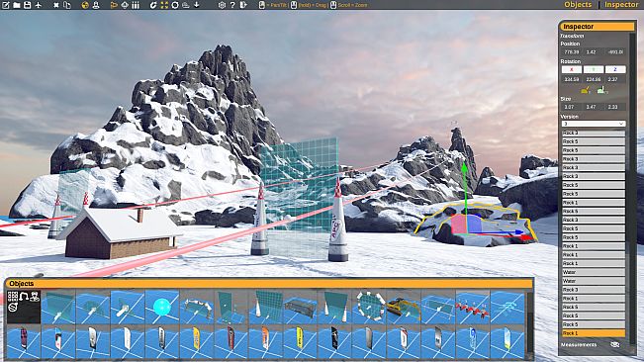The image size is (644, 362).
Task: Toggle the Measurements eye icon
Action: coord(615,345)
